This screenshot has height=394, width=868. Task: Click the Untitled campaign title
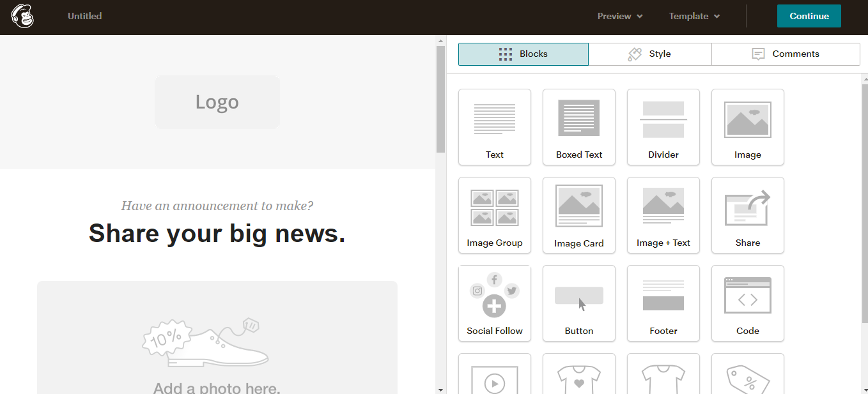pyautogui.click(x=84, y=16)
